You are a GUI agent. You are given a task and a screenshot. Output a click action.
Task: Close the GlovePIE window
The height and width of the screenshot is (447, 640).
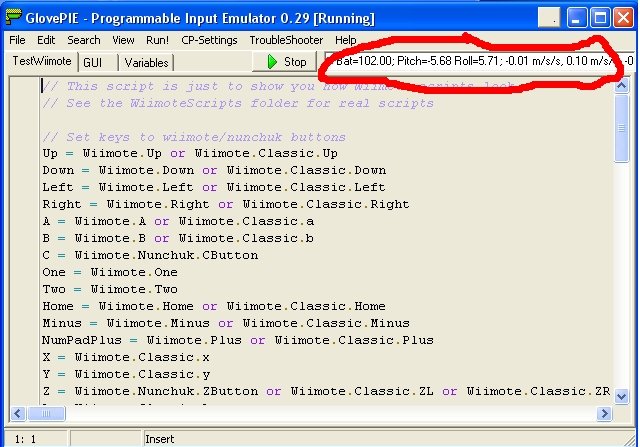click(624, 18)
